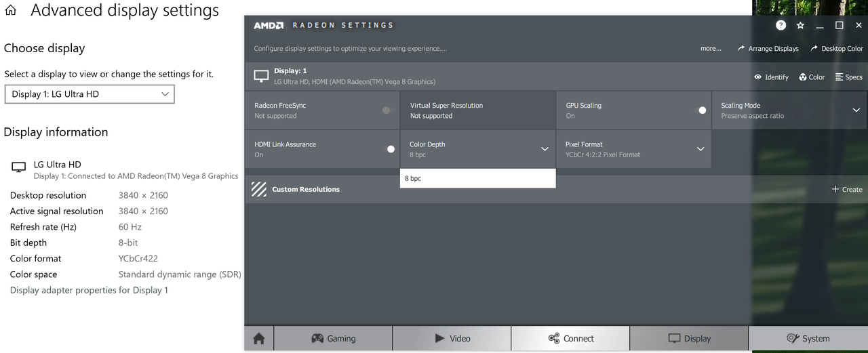Image resolution: width=868 pixels, height=353 pixels.
Task: Click the Radeon home icon in bottom bar
Action: click(258, 338)
